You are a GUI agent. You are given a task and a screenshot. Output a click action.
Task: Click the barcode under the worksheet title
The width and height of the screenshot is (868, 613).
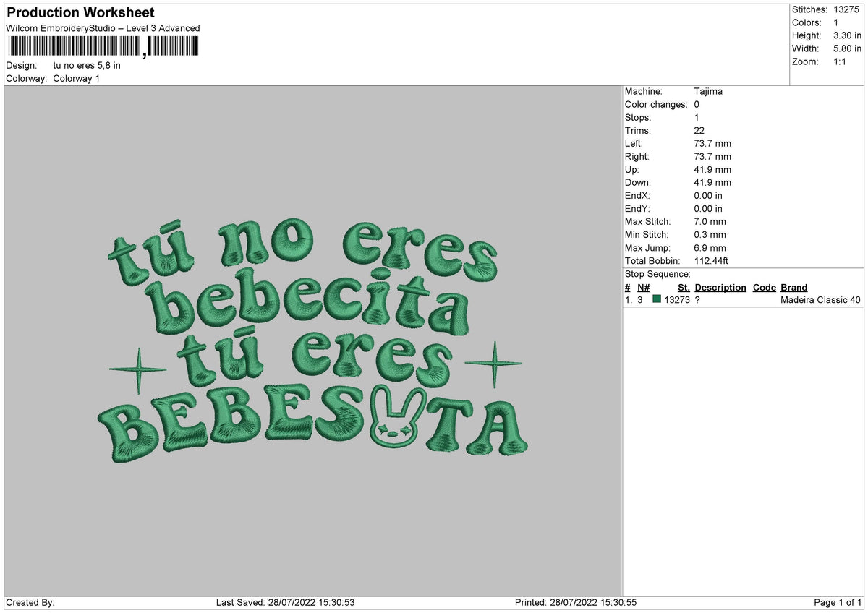tap(102, 47)
